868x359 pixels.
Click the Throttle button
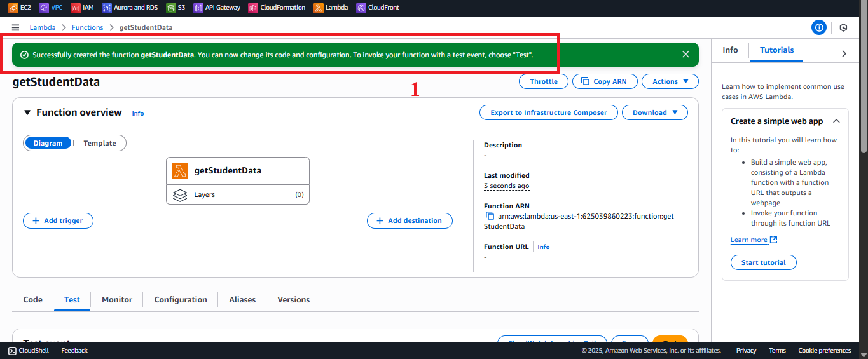click(544, 81)
